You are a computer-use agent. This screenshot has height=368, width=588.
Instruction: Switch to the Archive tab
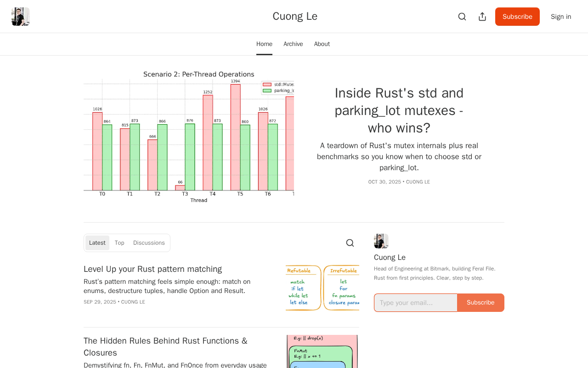click(x=293, y=44)
